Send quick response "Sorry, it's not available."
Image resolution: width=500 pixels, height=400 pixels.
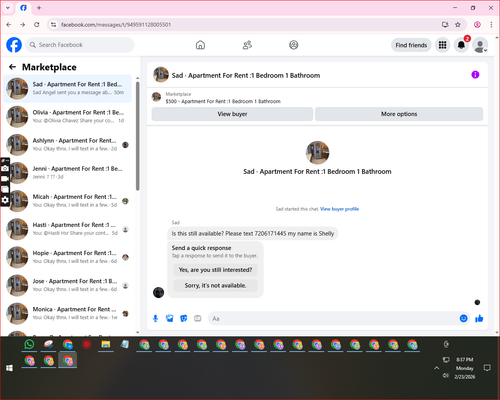215,285
